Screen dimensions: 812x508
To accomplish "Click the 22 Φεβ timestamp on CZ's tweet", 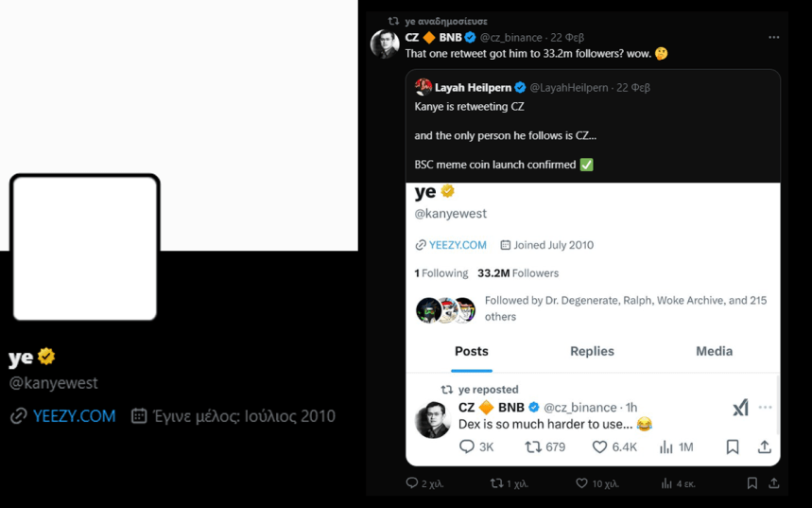I will [568, 38].
